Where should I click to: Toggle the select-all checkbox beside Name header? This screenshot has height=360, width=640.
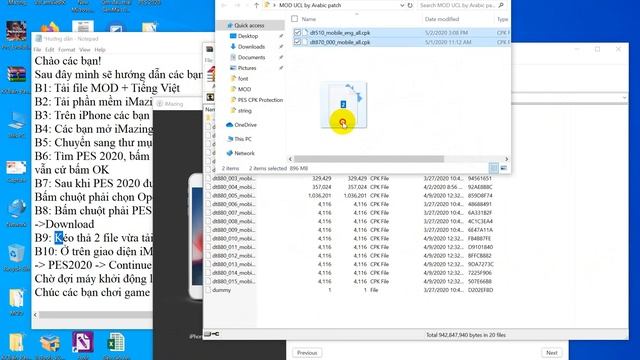click(295, 19)
